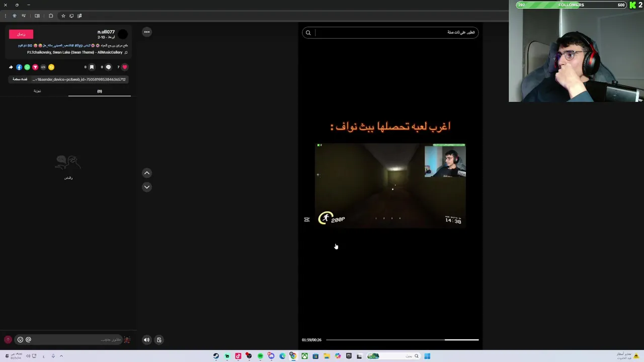Bookmark the video with favorites icon
This screenshot has height=362, width=644.
92,67
